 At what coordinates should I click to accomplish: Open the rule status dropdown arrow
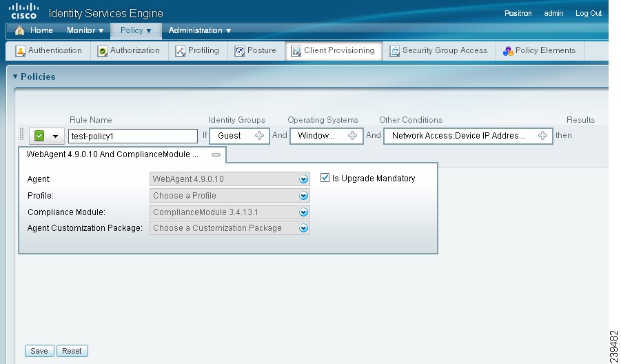point(55,136)
